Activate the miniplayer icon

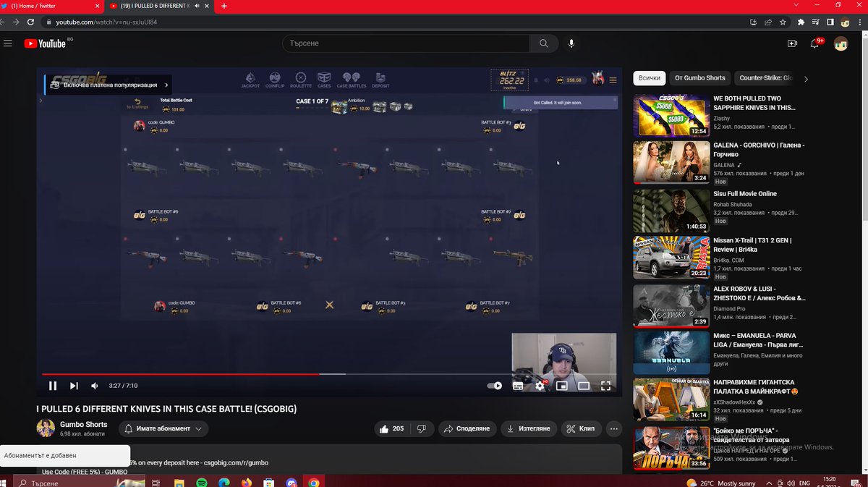(561, 386)
